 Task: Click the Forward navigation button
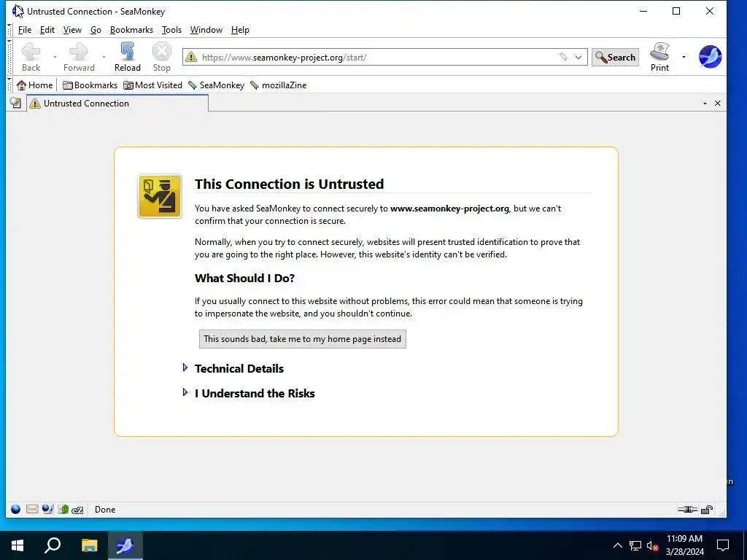(x=79, y=57)
